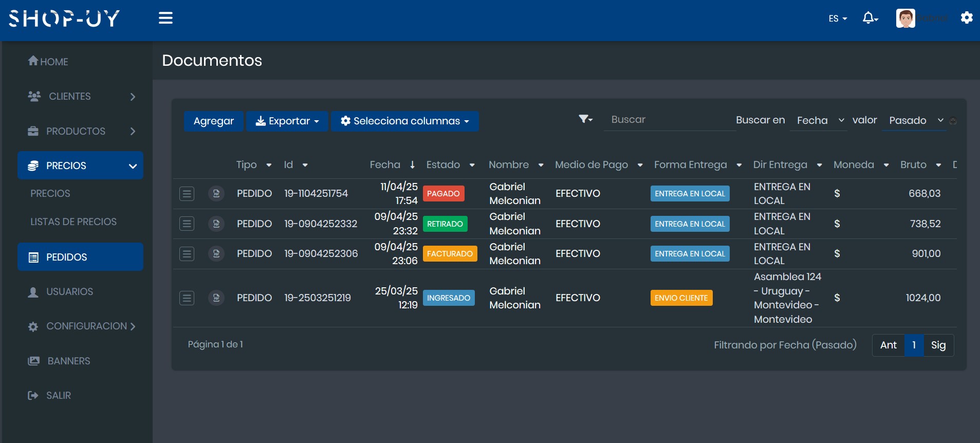Go to next page with Sig
980x443 pixels.
coord(938,345)
